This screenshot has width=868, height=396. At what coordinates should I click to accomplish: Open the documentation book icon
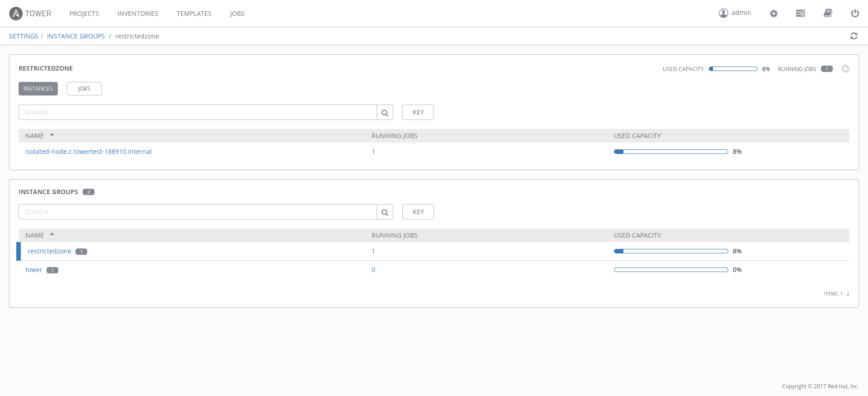tap(828, 14)
